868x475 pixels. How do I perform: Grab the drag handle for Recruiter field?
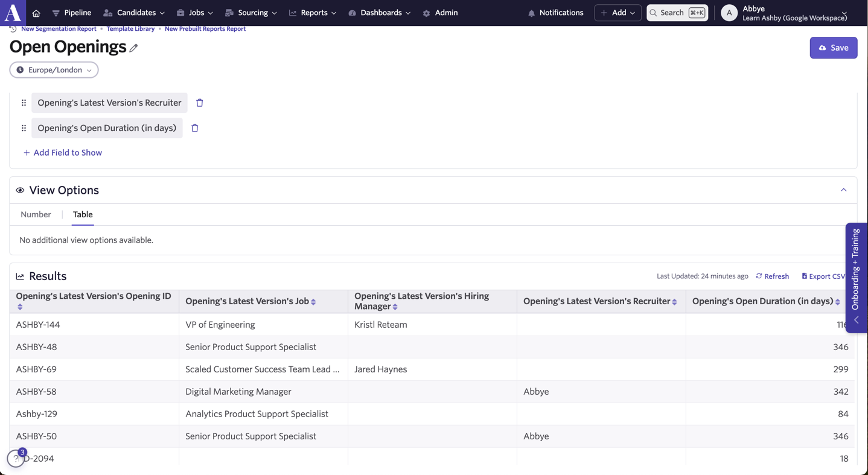click(x=24, y=103)
